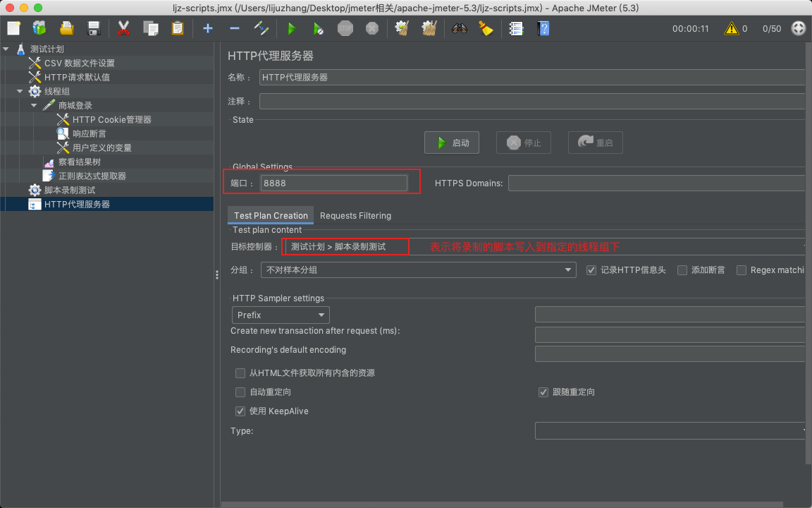Click the Toggle enable/disable icon
Image resolution: width=812 pixels, height=508 pixels.
coord(262,28)
